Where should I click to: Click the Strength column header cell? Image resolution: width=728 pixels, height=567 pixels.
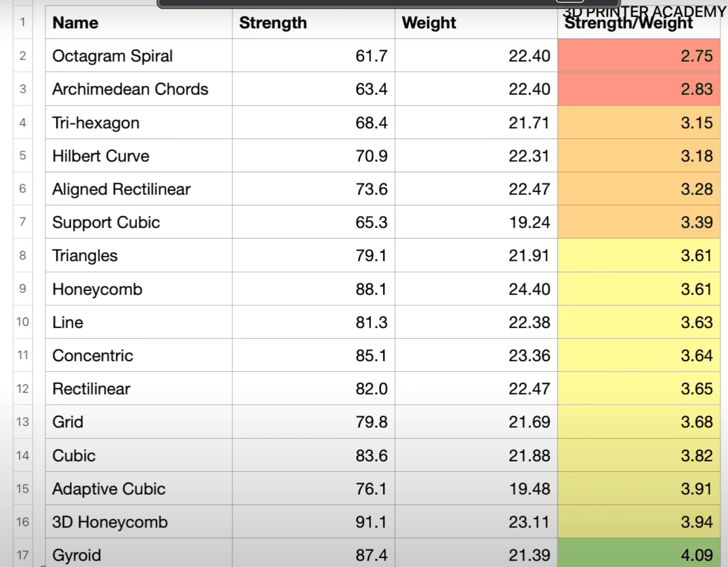click(x=313, y=23)
